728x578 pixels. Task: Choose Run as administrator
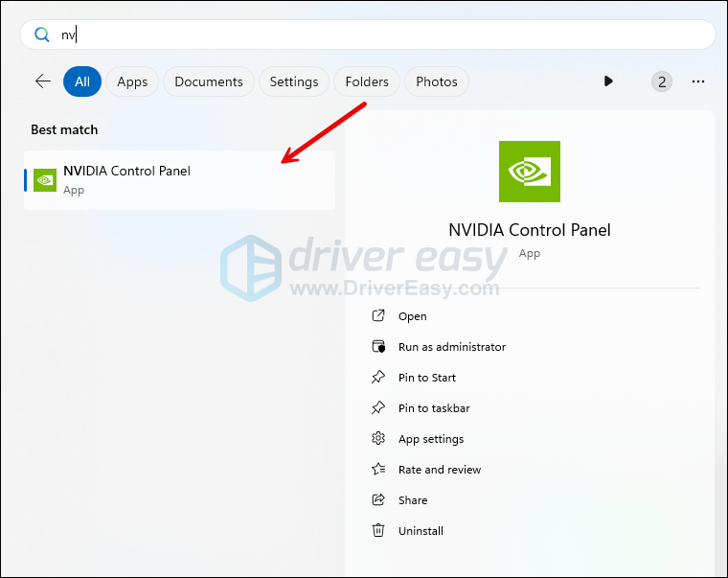coord(451,347)
